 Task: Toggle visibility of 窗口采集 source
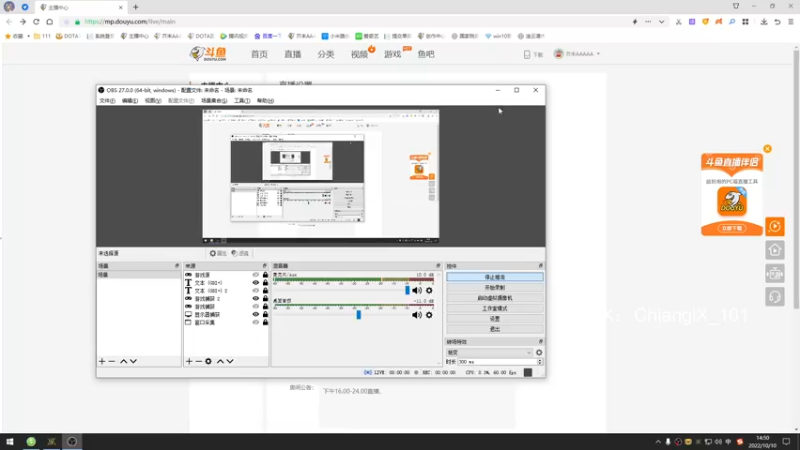[x=256, y=322]
